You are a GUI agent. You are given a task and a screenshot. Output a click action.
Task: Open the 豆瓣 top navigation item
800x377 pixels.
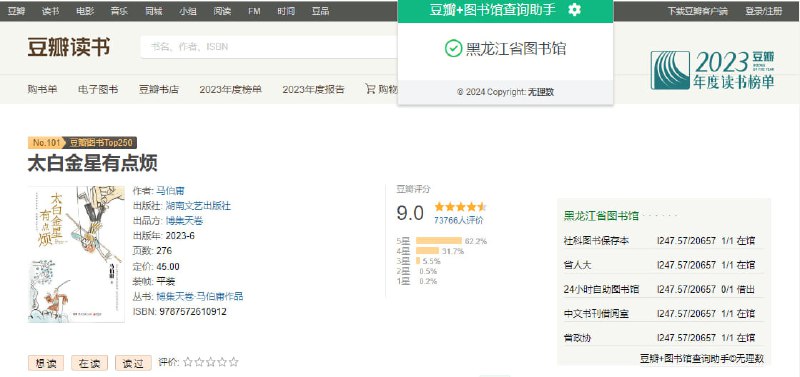(16, 11)
